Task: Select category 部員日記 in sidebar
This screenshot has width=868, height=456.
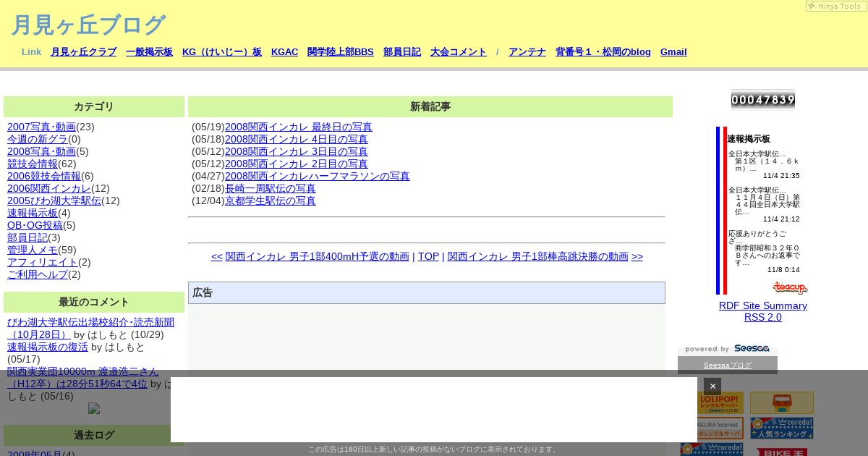Action: pos(27,237)
